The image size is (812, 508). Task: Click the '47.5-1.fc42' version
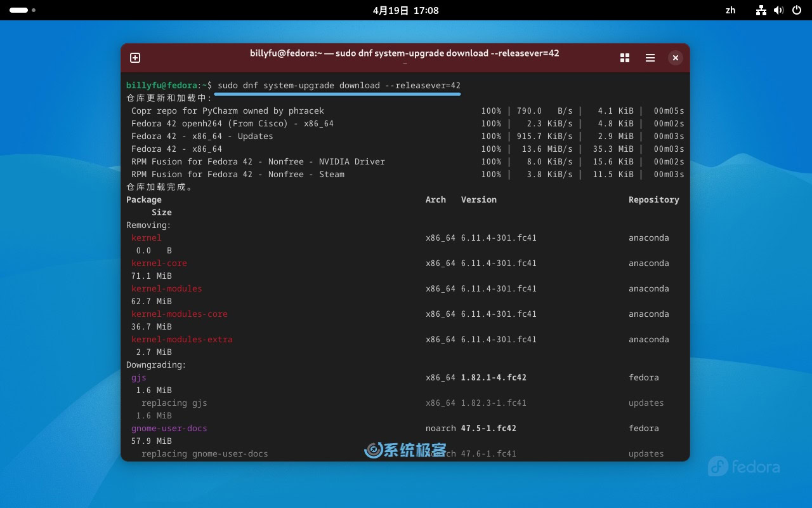pos(489,428)
